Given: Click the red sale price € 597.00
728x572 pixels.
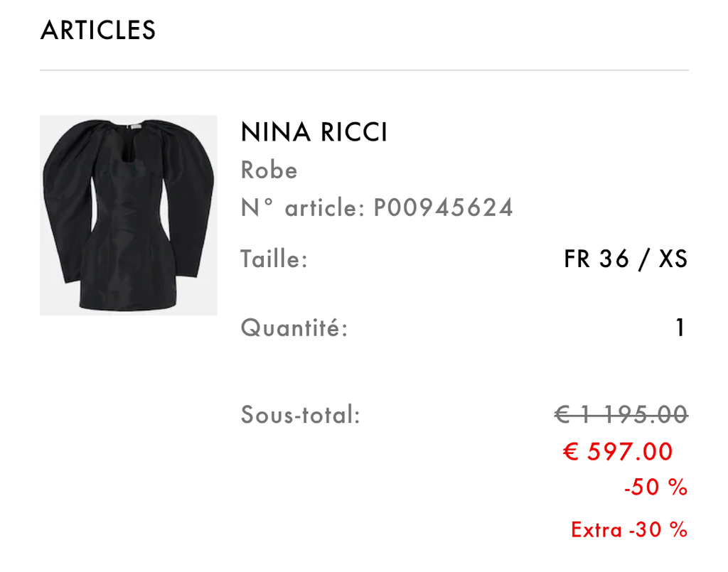Looking at the screenshot, I should click(618, 451).
